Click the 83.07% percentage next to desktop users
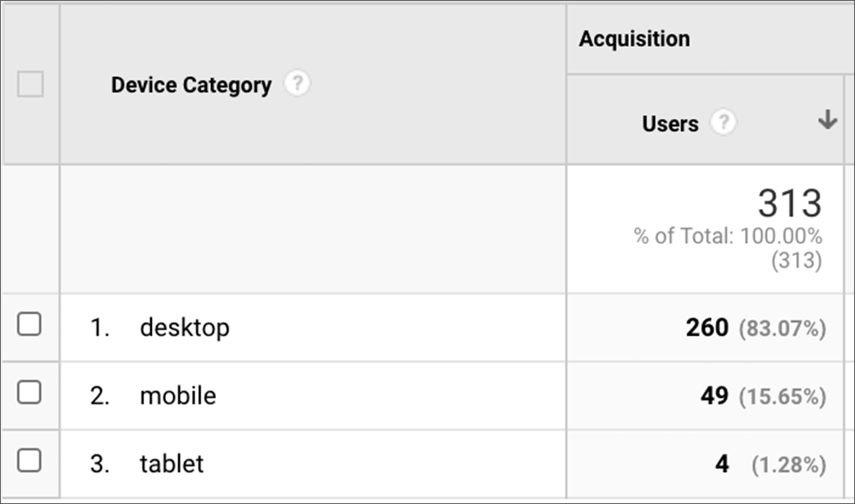The width and height of the screenshot is (855, 504). [x=783, y=327]
